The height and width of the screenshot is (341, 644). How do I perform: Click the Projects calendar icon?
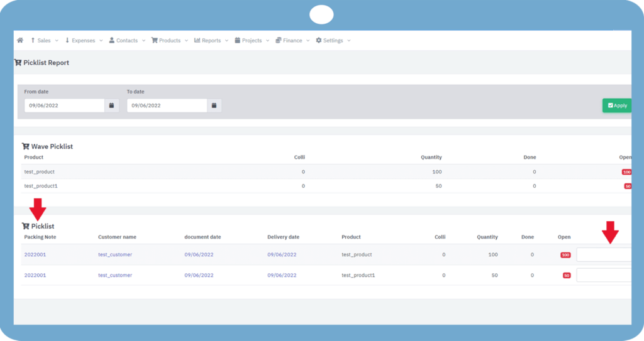pos(237,40)
